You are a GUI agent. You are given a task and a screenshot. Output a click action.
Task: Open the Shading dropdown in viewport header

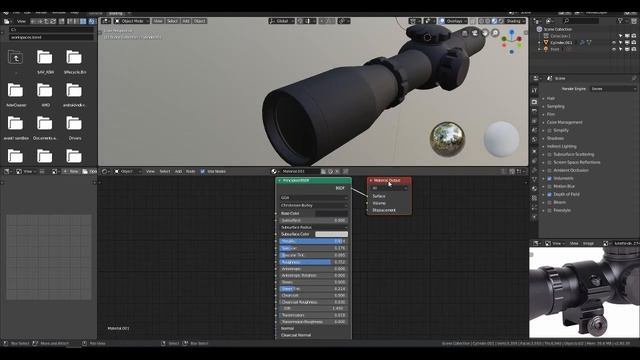[515, 21]
